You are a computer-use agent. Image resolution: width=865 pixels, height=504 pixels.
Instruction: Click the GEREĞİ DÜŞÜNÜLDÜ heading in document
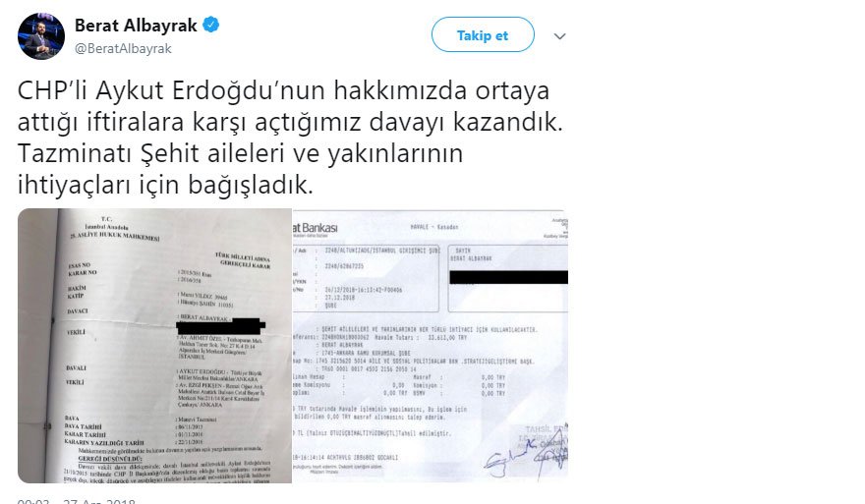[110, 459]
